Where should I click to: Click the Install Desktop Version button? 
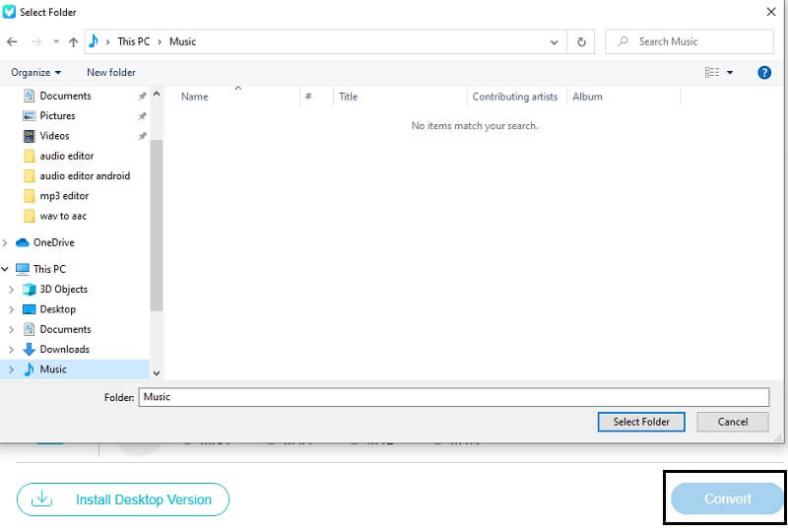pyautogui.click(x=123, y=499)
